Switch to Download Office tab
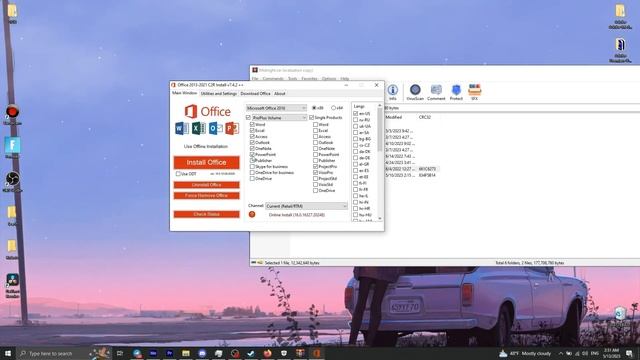Image resolution: width=640 pixels, height=360 pixels. pos(256,93)
